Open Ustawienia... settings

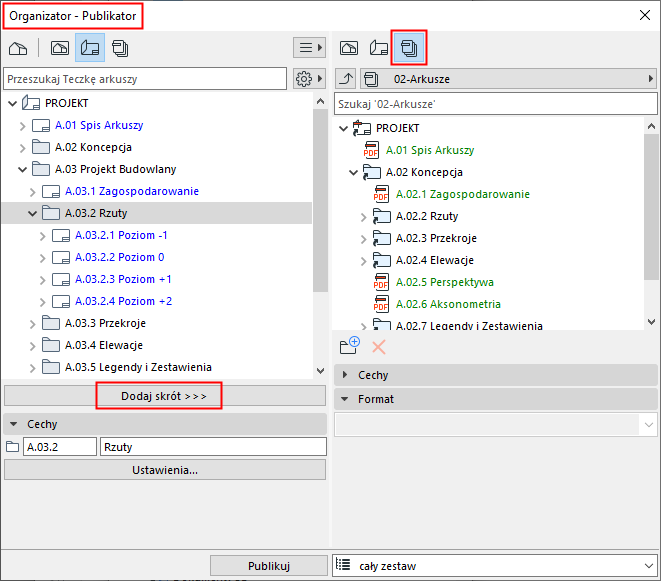[x=165, y=470]
